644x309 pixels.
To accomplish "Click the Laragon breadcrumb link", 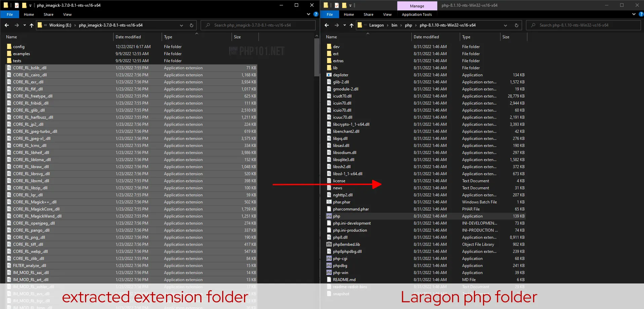I will pos(376,25).
